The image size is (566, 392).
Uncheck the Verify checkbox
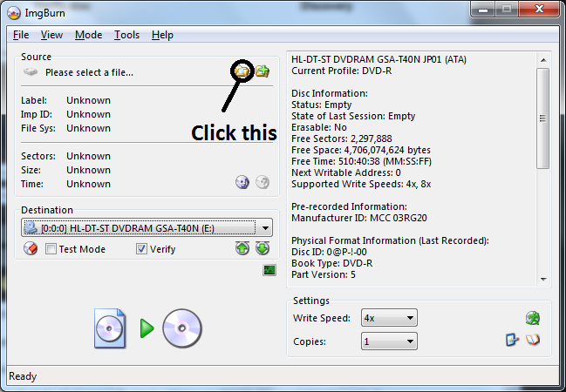pos(141,249)
